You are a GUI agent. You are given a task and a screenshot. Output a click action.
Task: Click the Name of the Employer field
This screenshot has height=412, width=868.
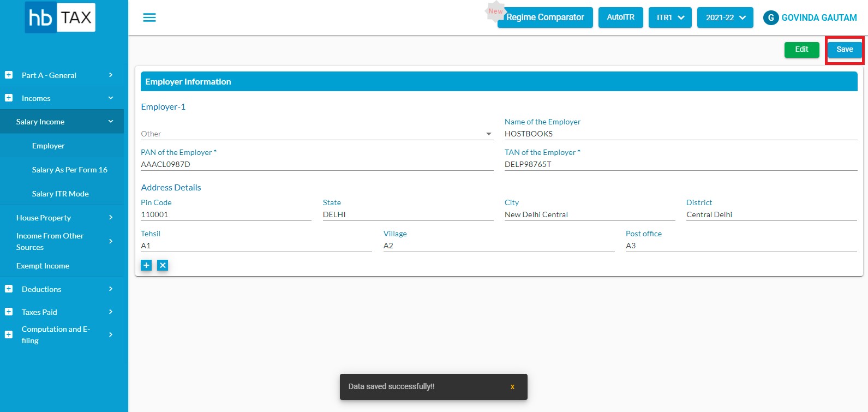coord(681,134)
